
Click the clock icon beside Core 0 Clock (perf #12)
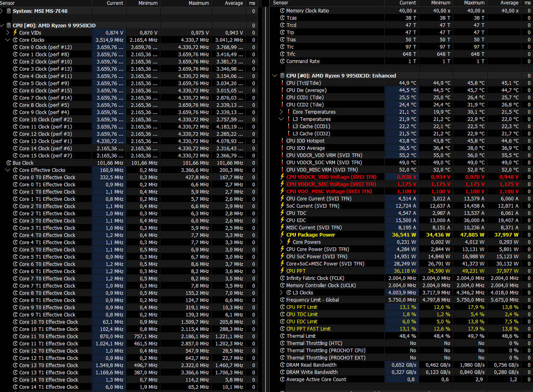[x=15, y=47]
